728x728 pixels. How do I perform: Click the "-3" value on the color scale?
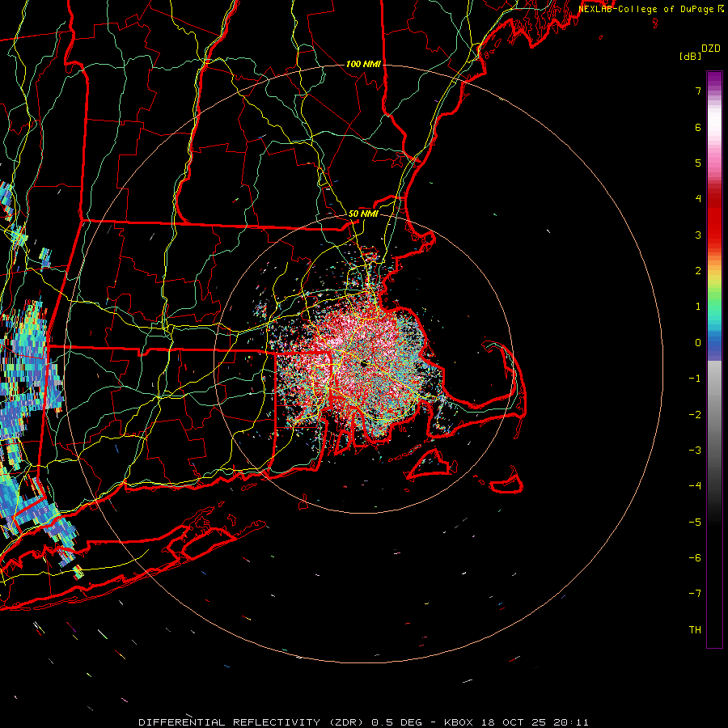[x=695, y=451]
